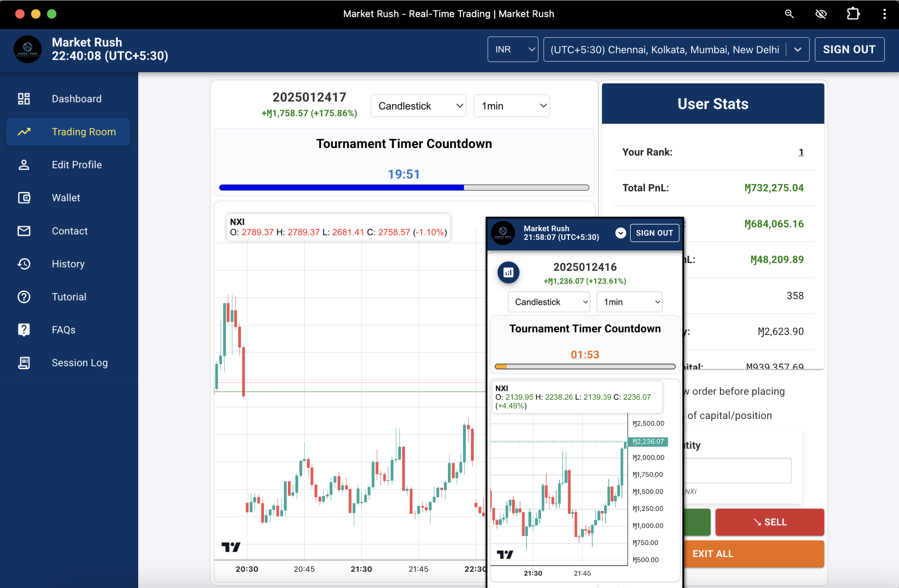Click the Wallet icon in sidebar
The width and height of the screenshot is (899, 588).
(24, 198)
